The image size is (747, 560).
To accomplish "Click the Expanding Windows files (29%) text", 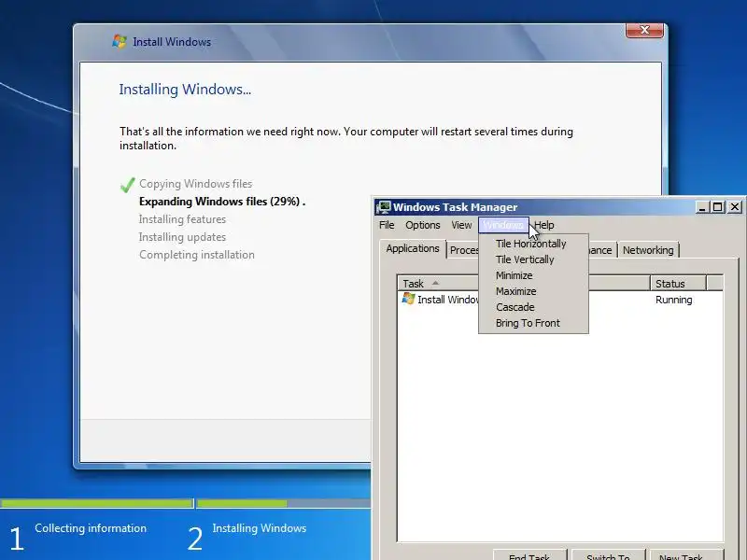I will click(222, 202).
